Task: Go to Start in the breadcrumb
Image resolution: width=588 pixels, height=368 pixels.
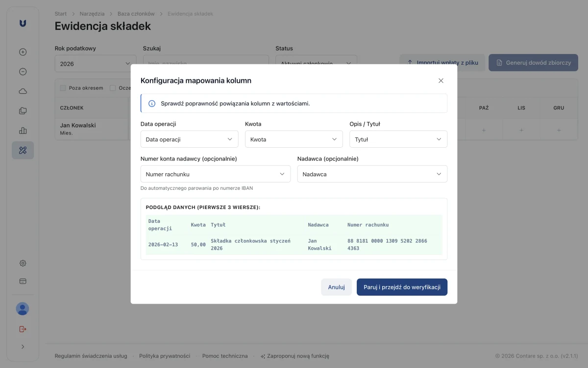Action: click(61, 14)
